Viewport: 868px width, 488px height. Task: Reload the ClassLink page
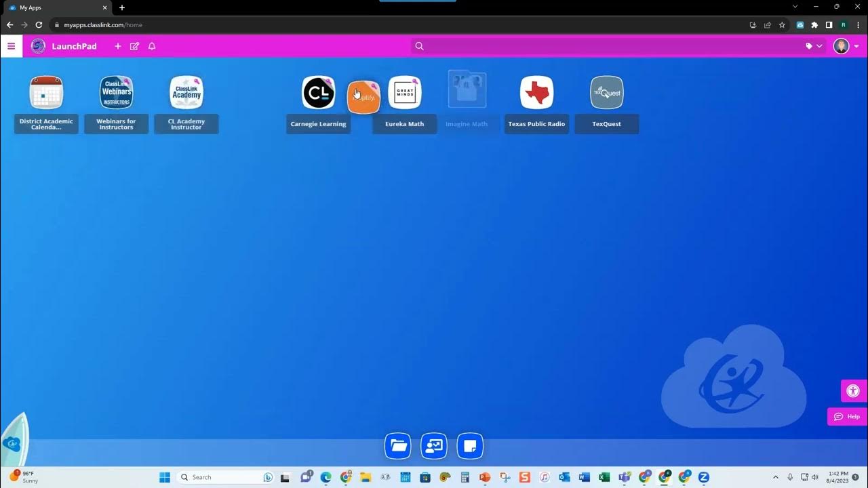[39, 25]
